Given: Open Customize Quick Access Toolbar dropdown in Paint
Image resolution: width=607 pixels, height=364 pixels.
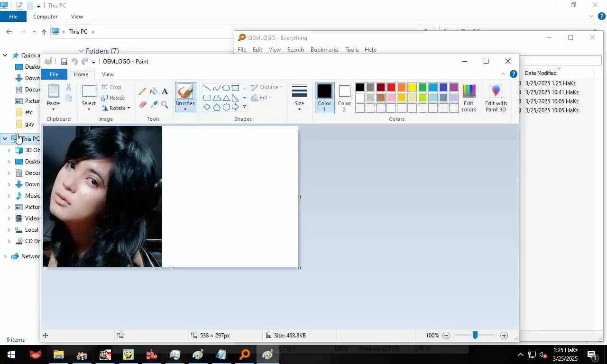Looking at the screenshot, I should point(93,62).
